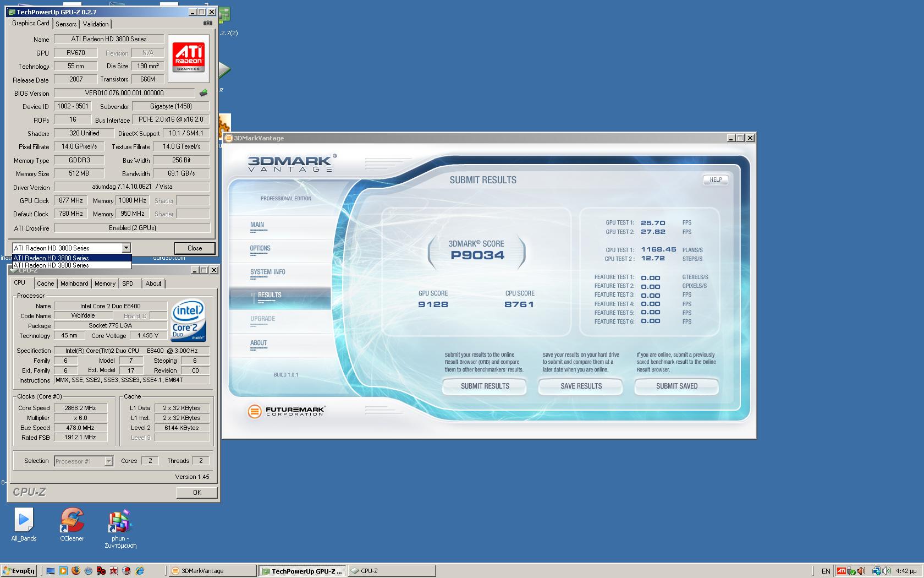The image size is (924, 578).
Task: Open the phun shortcut desktop icon
Action: pyautogui.click(x=120, y=529)
